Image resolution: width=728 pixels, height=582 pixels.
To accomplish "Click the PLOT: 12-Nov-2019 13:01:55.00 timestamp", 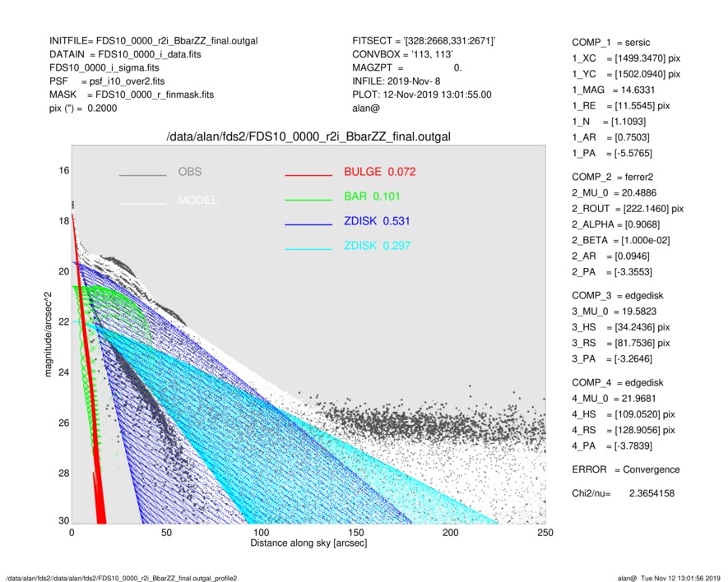I will (x=421, y=95).
